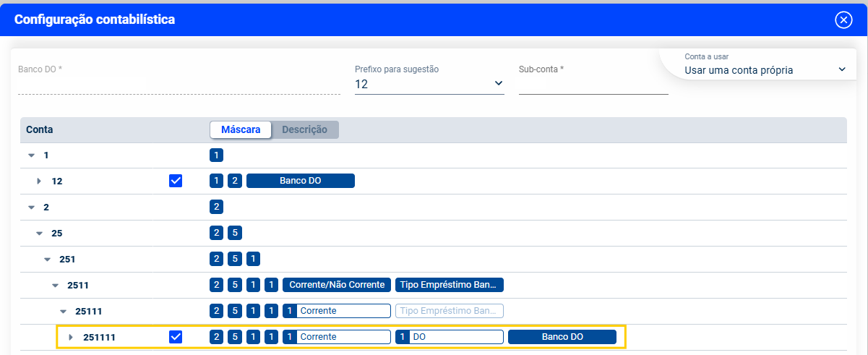Collapse account 25111 tree node

tap(63, 312)
